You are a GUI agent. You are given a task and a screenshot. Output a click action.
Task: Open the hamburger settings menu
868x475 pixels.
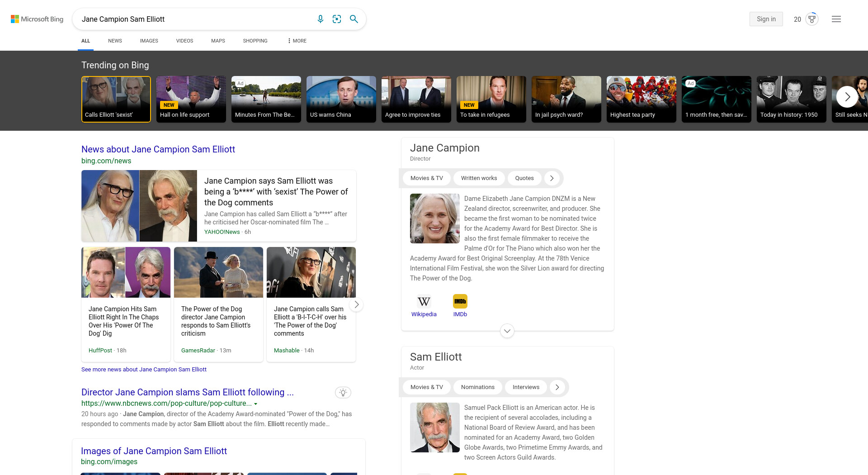tap(836, 19)
